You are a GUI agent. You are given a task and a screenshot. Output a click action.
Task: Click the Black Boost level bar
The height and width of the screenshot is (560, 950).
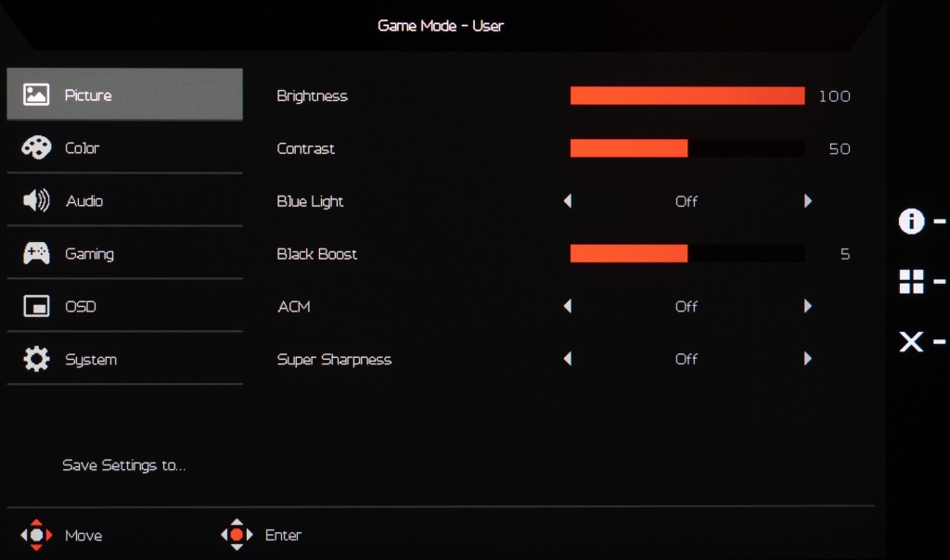687,254
